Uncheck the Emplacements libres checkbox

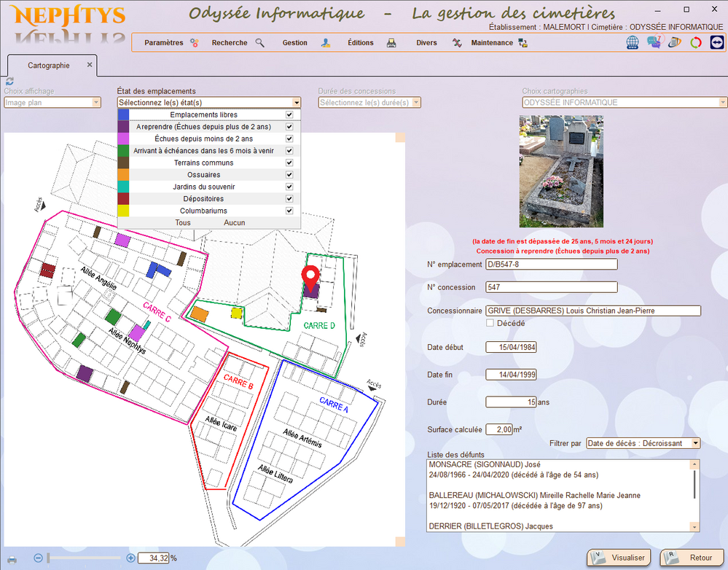[x=289, y=115]
